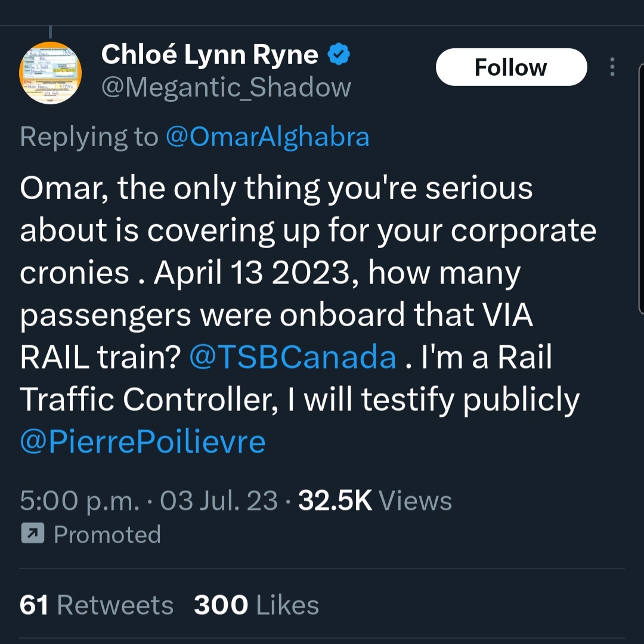The height and width of the screenshot is (644, 644).
Task: View the 32.5K Views analytics
Action: pos(375,501)
